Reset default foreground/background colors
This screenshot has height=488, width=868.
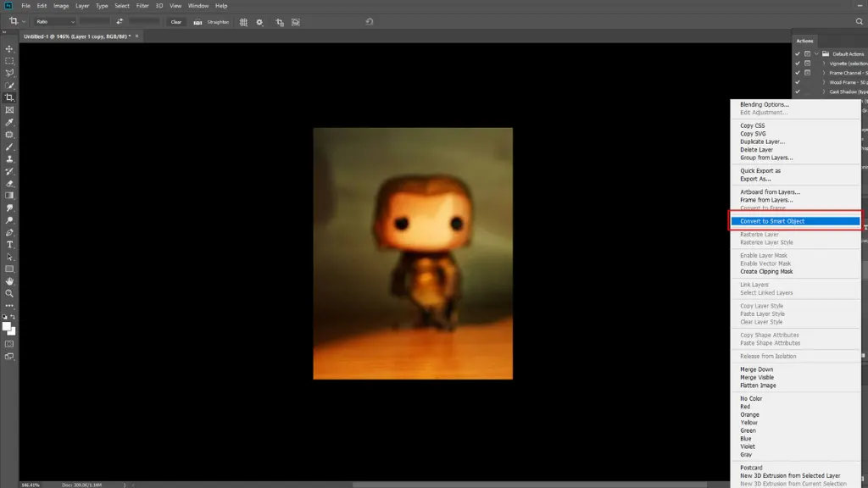(x=5, y=317)
